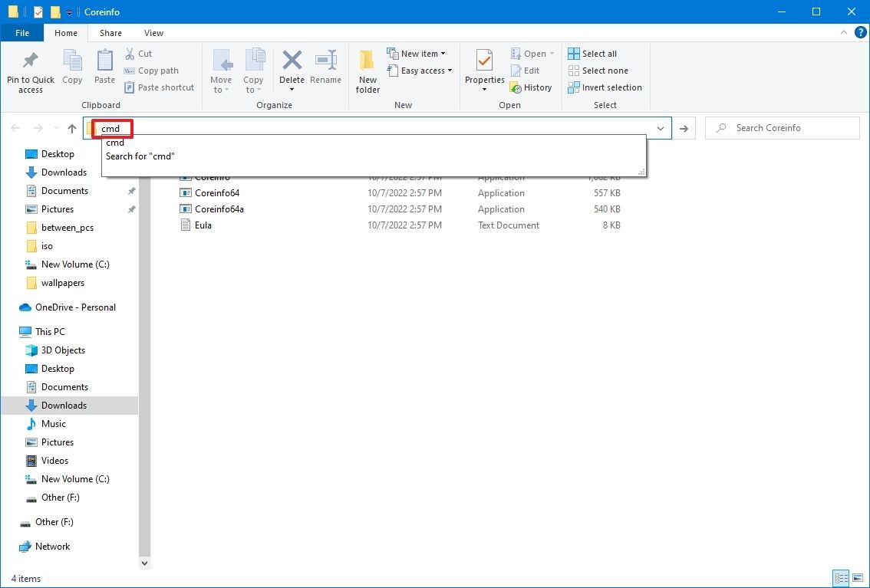Image resolution: width=870 pixels, height=588 pixels.
Task: Click the Go to arrow button
Action: pyautogui.click(x=684, y=129)
